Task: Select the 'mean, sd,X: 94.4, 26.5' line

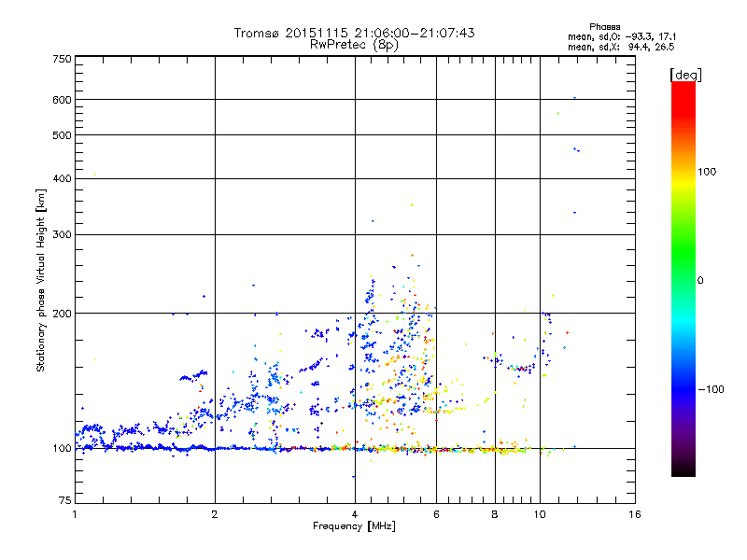Action: [x=621, y=47]
